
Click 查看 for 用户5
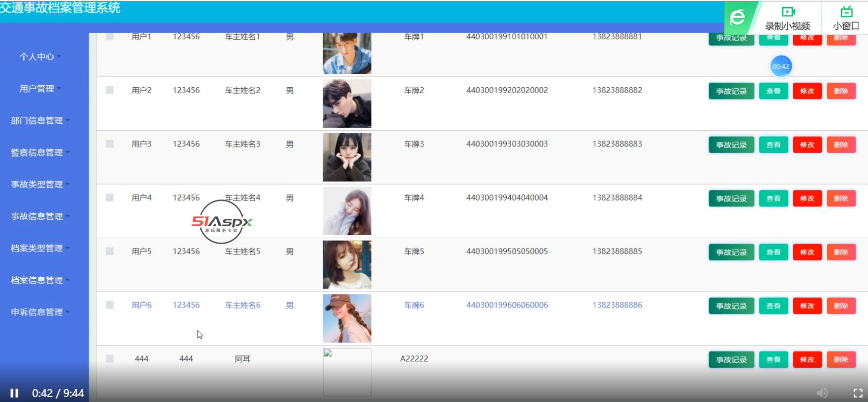(773, 252)
